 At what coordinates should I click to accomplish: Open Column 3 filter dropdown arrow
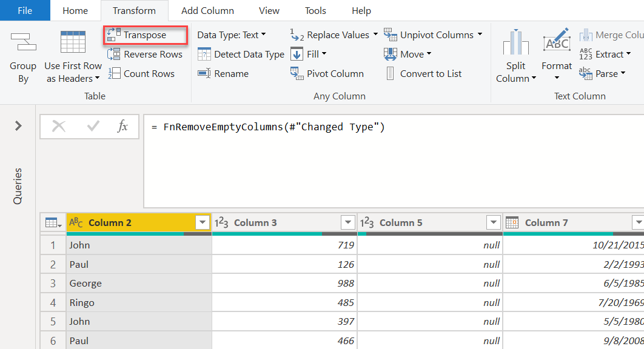pyautogui.click(x=348, y=222)
